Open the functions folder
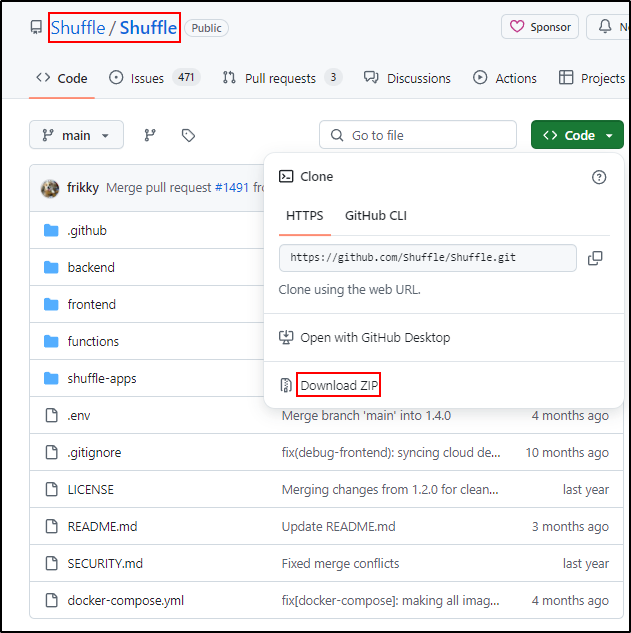The width and height of the screenshot is (631, 633). pos(93,342)
